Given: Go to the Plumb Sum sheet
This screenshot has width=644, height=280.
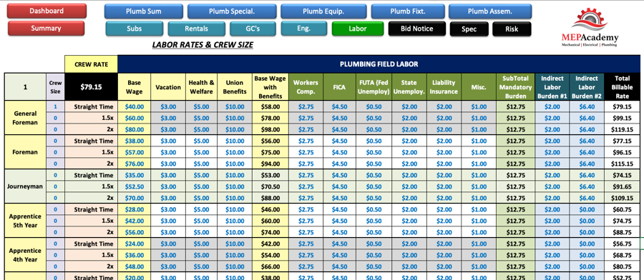Looking at the screenshot, I should tap(144, 11).
